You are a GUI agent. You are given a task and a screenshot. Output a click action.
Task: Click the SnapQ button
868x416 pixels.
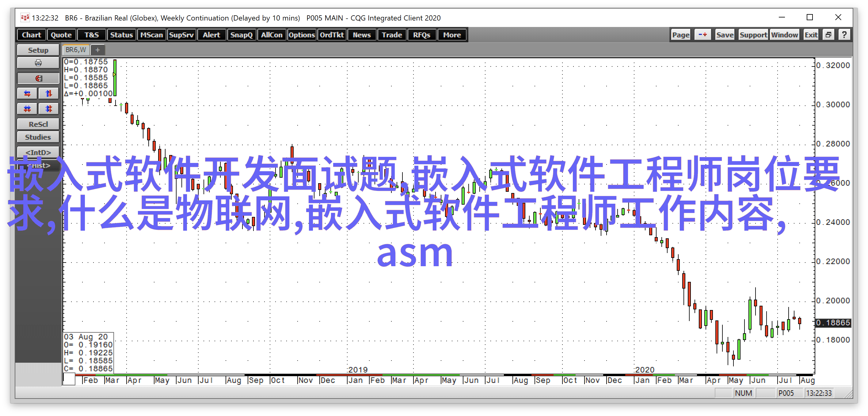241,35
